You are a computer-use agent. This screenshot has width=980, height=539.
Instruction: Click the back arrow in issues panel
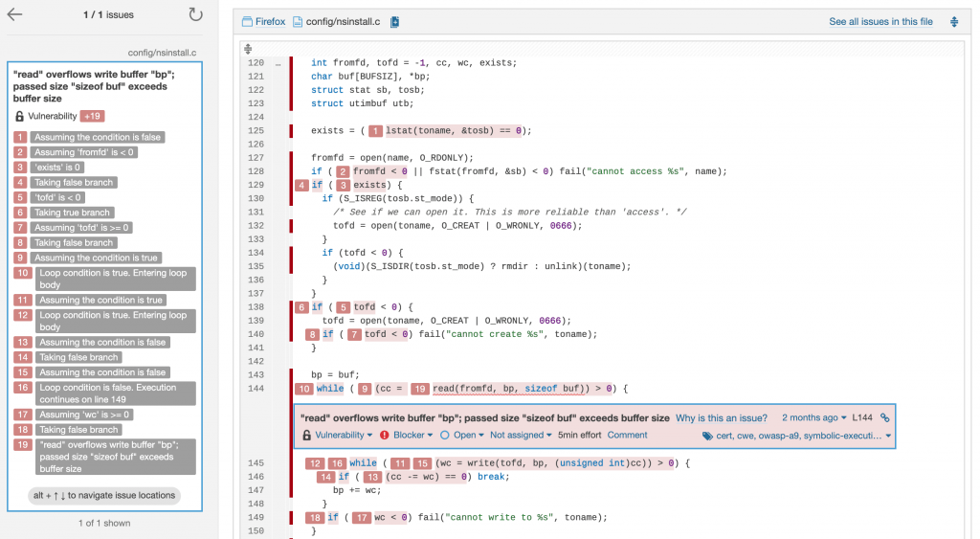(15, 14)
